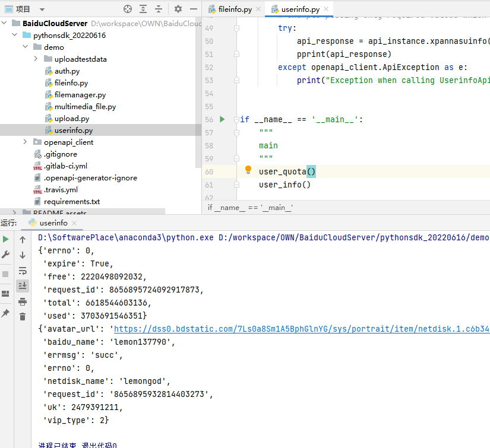
Task: Expand the openapi_client package
Action: click(x=25, y=142)
